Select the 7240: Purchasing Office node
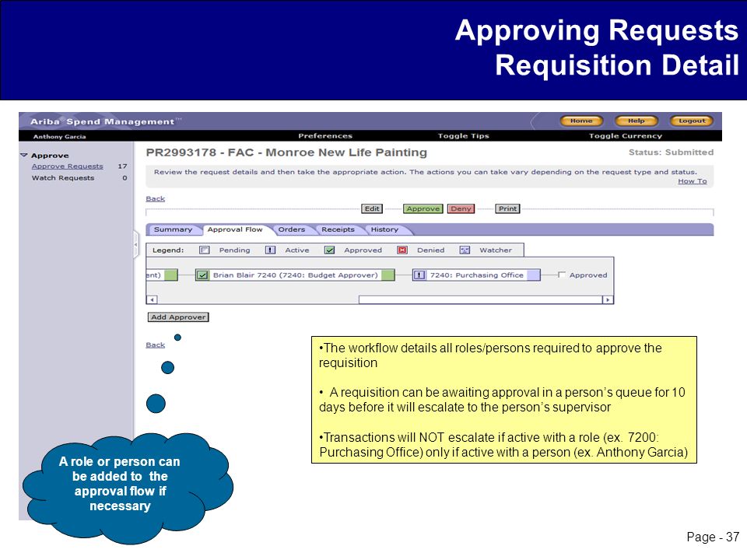Viewport: 747px width, 560px height. click(x=476, y=275)
